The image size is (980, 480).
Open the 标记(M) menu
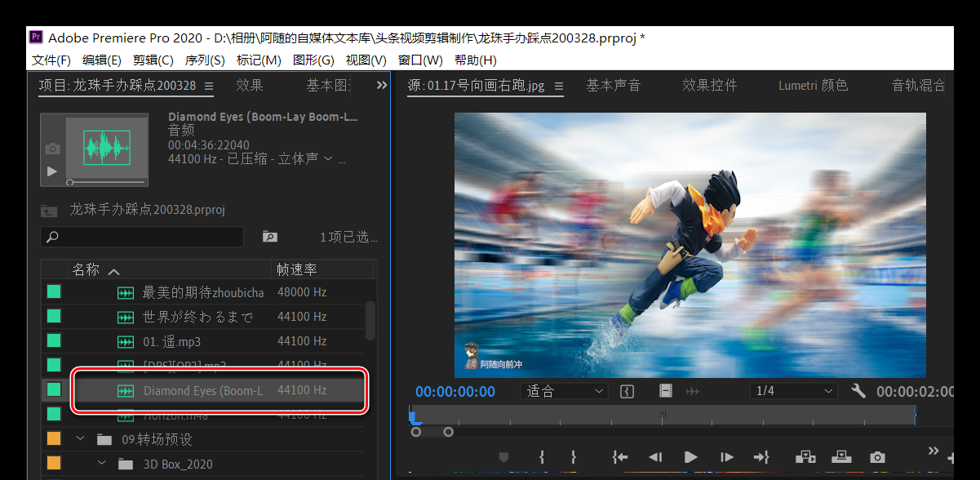(259, 60)
